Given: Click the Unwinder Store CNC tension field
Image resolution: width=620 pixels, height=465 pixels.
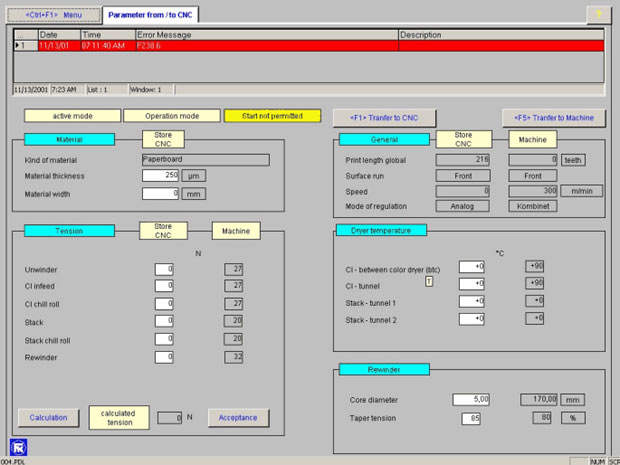Looking at the screenshot, I should [x=164, y=270].
